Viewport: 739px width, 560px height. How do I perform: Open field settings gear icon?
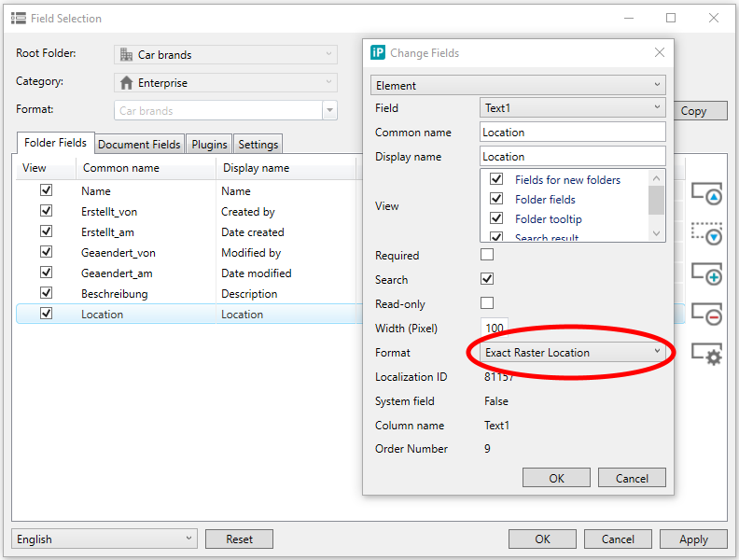pyautogui.click(x=706, y=354)
